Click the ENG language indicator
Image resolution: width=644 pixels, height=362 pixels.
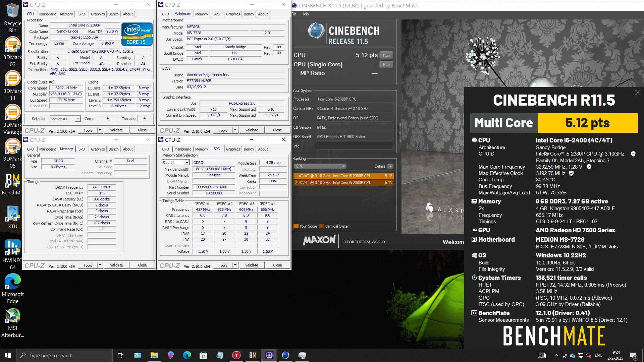click(x=598, y=355)
